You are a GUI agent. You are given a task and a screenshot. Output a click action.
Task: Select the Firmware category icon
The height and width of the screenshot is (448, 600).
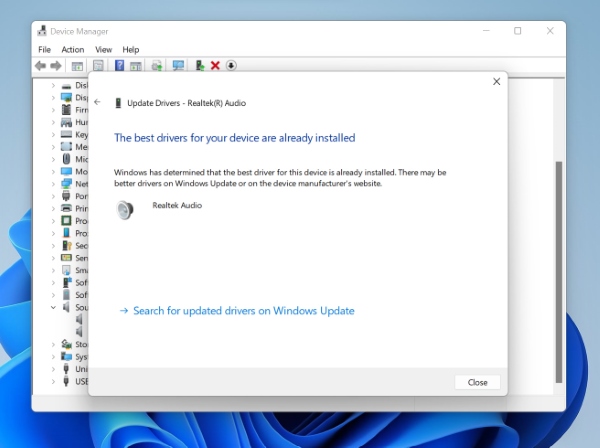[x=66, y=110]
